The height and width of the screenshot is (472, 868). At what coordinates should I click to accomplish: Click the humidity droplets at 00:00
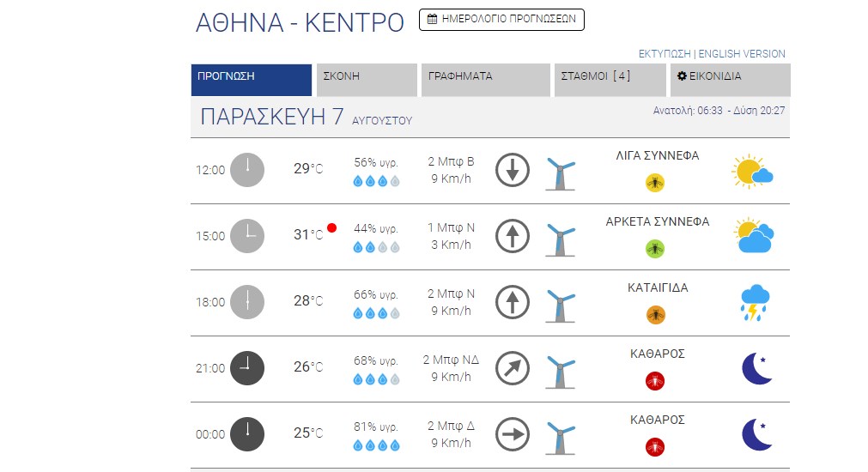point(376,445)
